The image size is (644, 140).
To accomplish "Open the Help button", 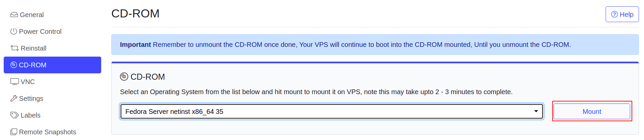I will 622,14.
